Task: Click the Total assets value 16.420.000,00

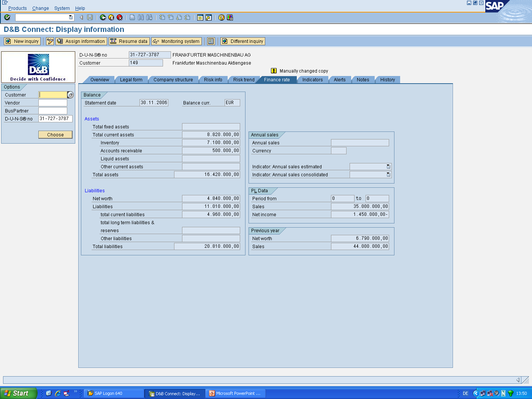Action: click(x=207, y=175)
